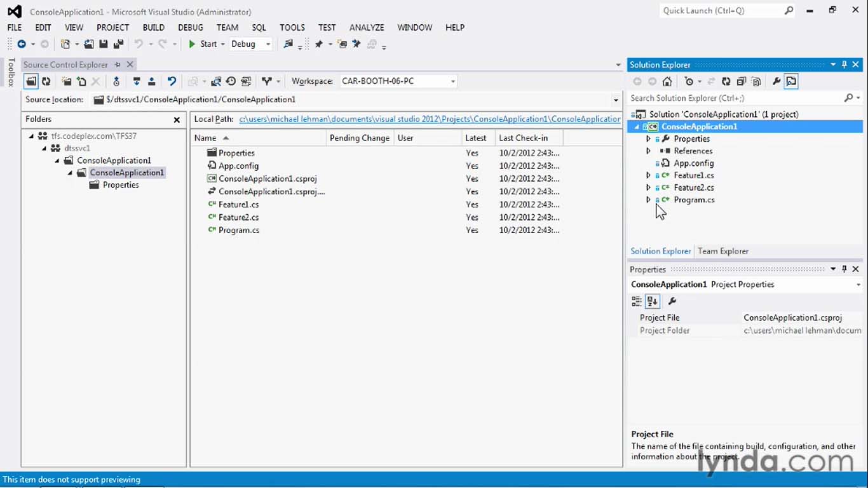Screen dimensions: 868x488
Task: Click New Folder in Source Control toolbar
Action: [x=67, y=81]
